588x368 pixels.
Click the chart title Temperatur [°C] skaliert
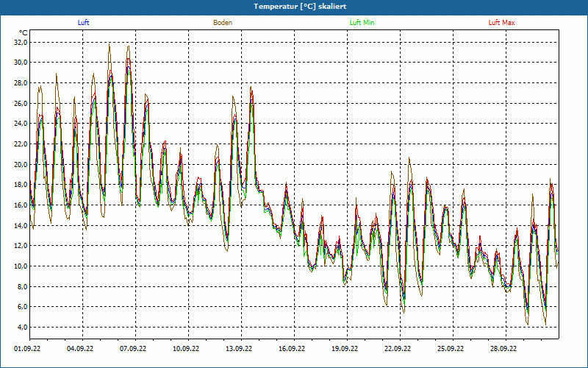pyautogui.click(x=294, y=6)
